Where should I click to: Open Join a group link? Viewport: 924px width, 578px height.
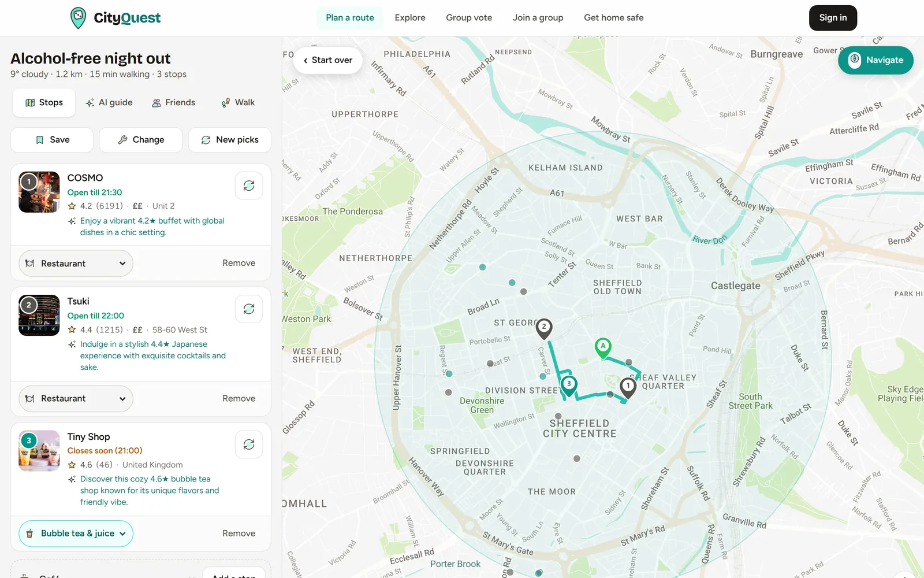tap(538, 18)
